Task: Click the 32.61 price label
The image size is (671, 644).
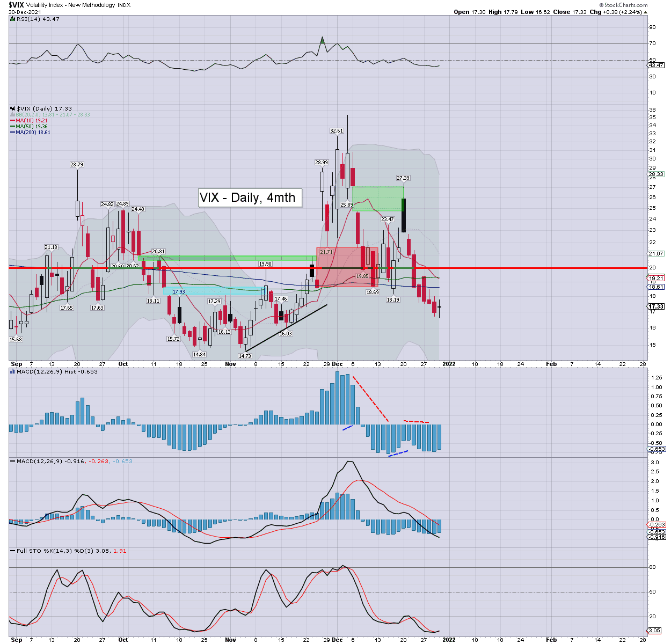Action: click(337, 131)
